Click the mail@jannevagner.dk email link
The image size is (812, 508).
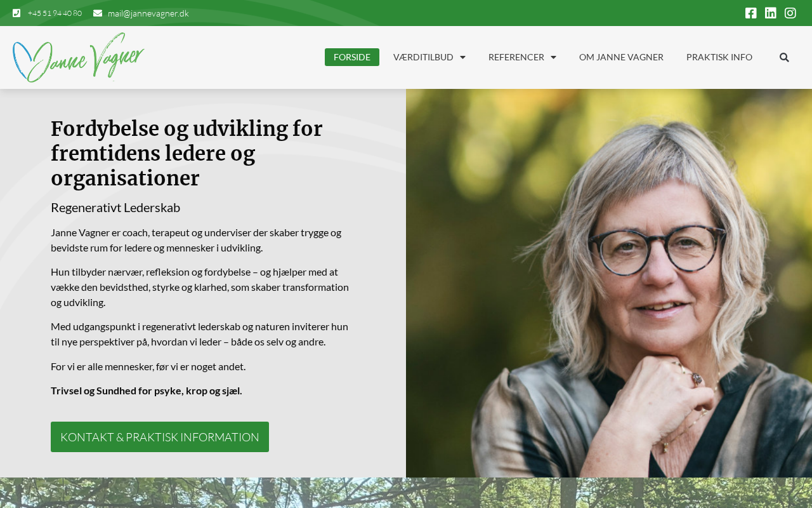[x=148, y=13]
